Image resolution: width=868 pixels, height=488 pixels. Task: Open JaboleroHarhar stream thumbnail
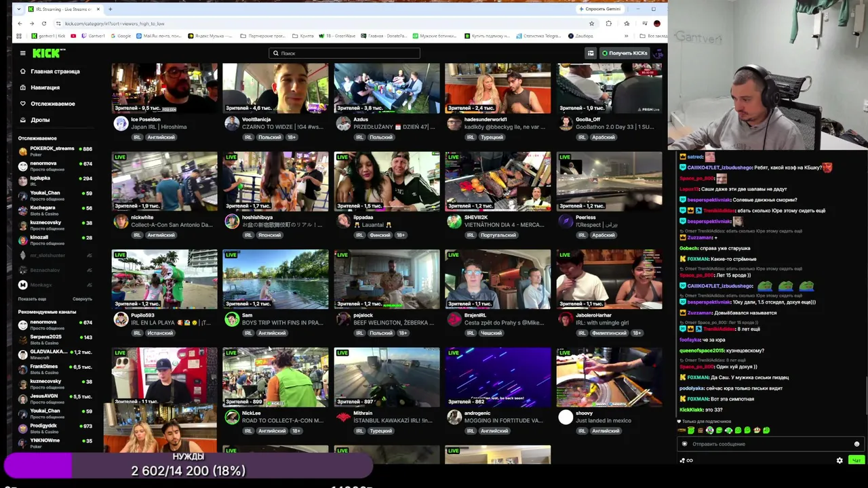pos(610,279)
